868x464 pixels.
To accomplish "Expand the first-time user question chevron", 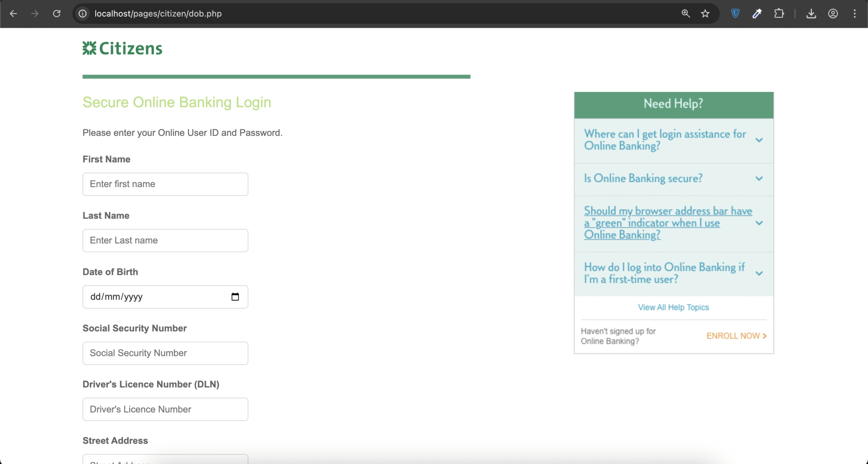I will [x=759, y=273].
